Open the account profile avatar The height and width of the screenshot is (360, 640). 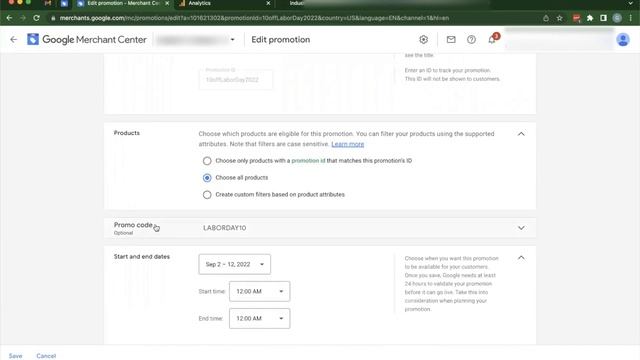622,40
